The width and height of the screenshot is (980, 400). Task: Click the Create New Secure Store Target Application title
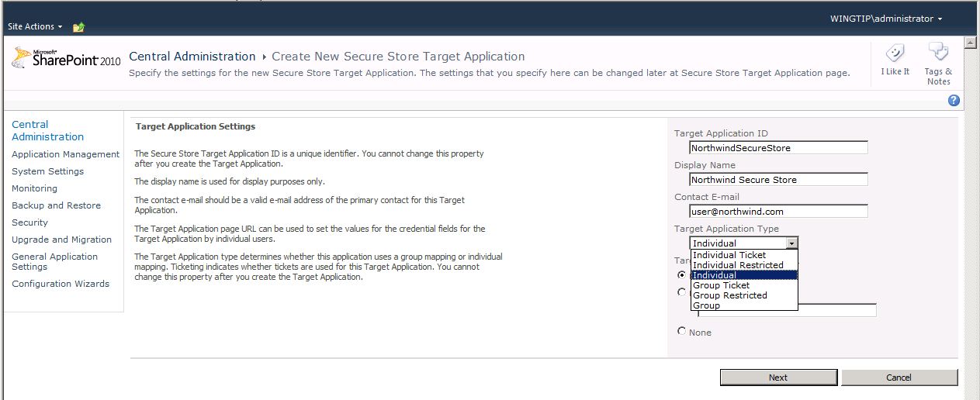click(398, 57)
